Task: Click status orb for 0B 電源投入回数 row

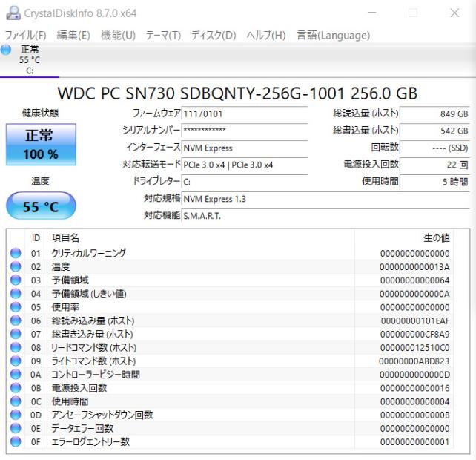Action: (x=16, y=388)
